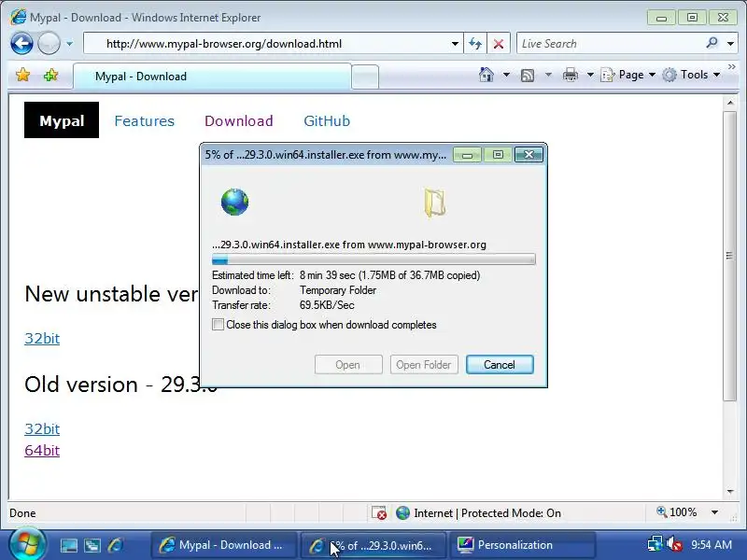747x560 pixels.
Task: Switch to download progress taskbar button
Action: click(x=373, y=545)
